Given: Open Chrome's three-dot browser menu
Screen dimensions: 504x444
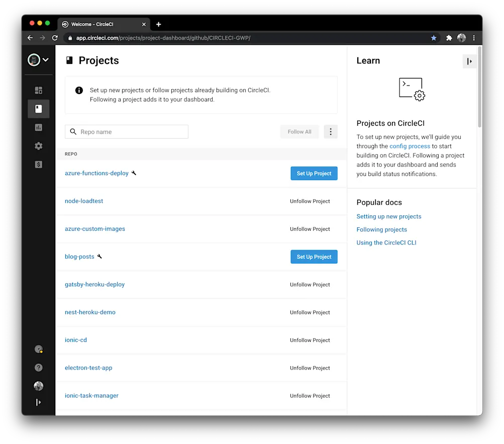Looking at the screenshot, I should 473,38.
